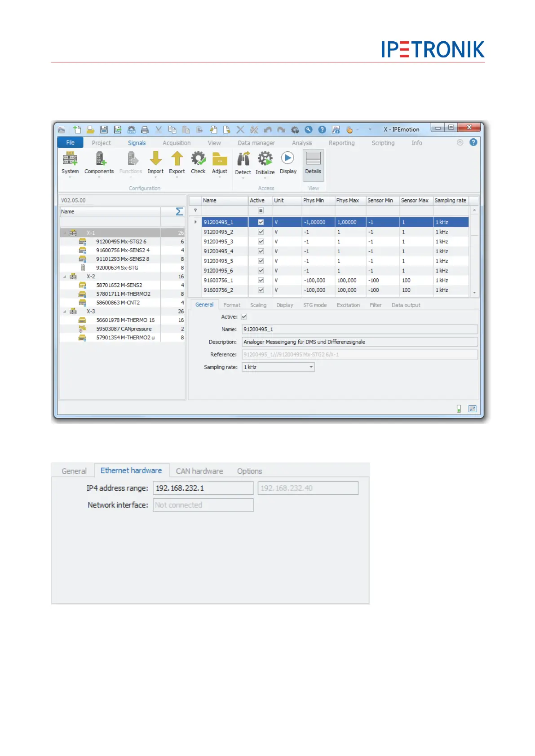
Task: Switch to the CAN hardware tab
Action: coord(199,471)
